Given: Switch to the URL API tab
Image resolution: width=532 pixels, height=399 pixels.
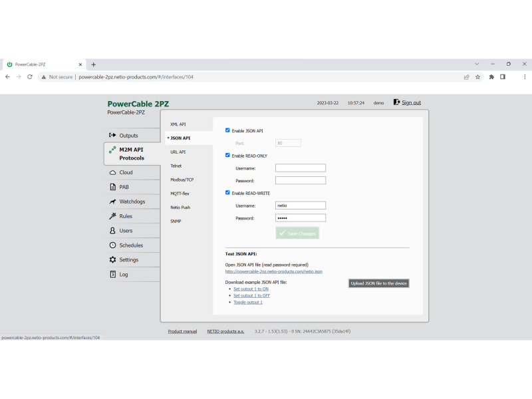Looking at the screenshot, I should point(178,152).
